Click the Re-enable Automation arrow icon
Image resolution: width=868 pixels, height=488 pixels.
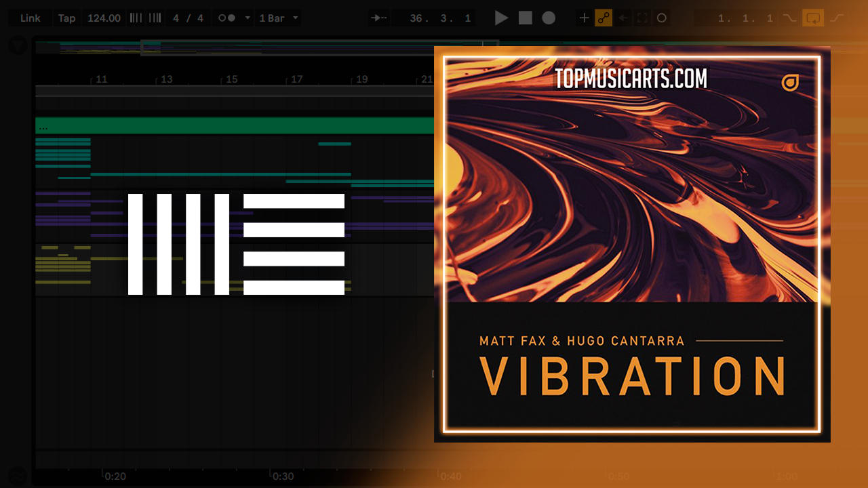623,18
